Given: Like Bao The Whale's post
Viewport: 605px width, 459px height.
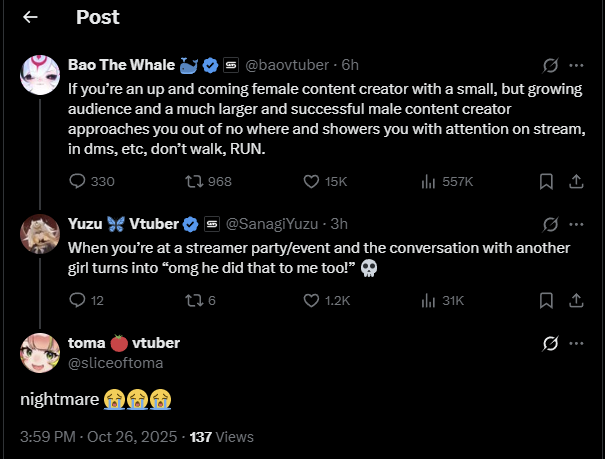Looking at the screenshot, I should coord(310,181).
